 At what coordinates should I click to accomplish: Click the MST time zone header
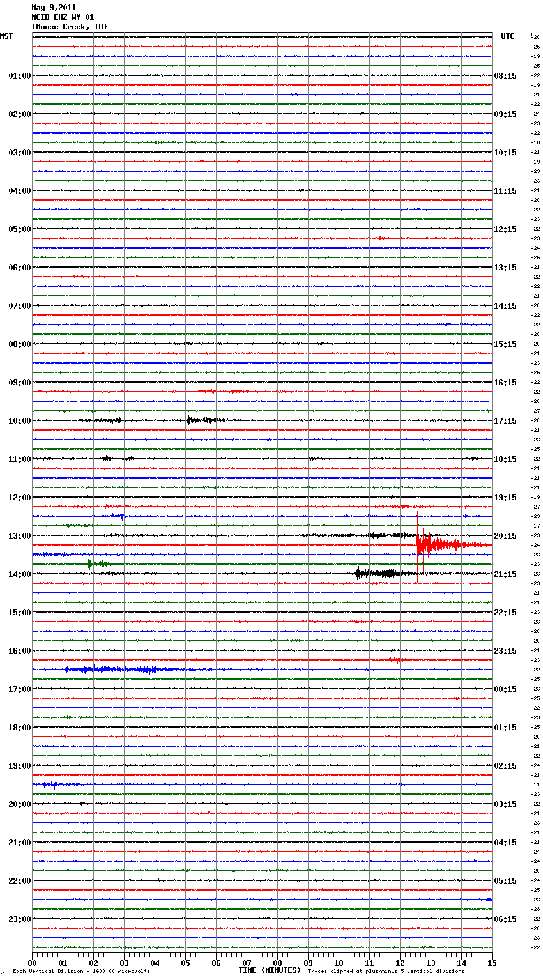pos(6,36)
